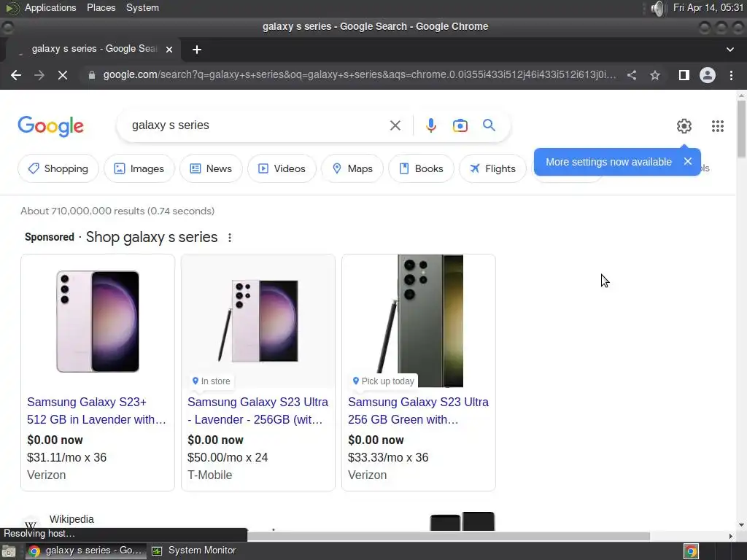Click the show desktop icon in taskbar
The image size is (747, 560).
click(9, 551)
